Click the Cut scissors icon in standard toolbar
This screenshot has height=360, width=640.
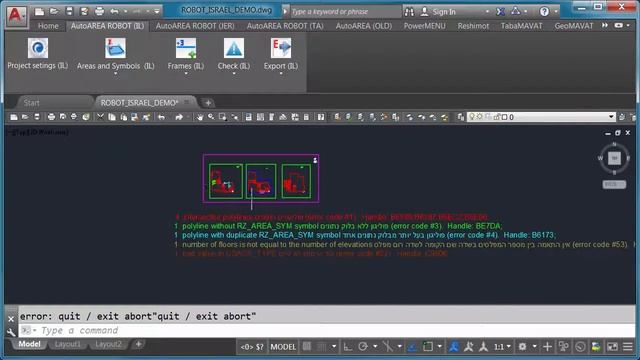[x=100, y=117]
